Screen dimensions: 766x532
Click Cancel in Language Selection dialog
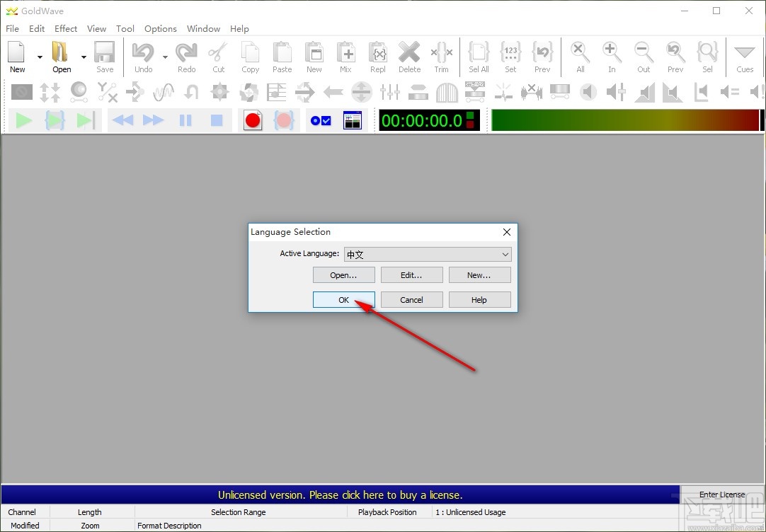click(412, 300)
